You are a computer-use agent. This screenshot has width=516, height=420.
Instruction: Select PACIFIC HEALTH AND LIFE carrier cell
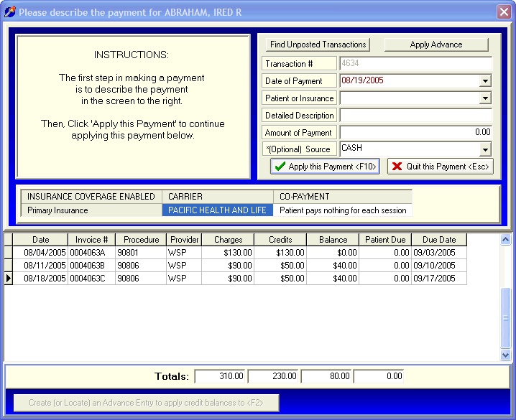coord(217,210)
